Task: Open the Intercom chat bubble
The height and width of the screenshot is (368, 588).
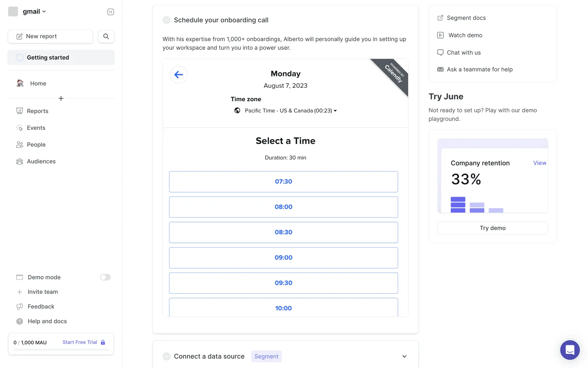Action: tap(570, 350)
